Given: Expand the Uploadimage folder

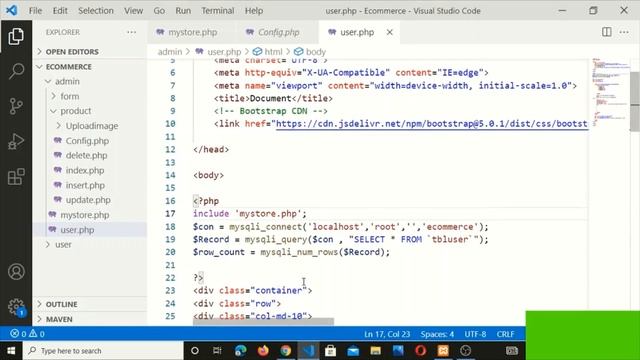Looking at the screenshot, I should (x=89, y=126).
